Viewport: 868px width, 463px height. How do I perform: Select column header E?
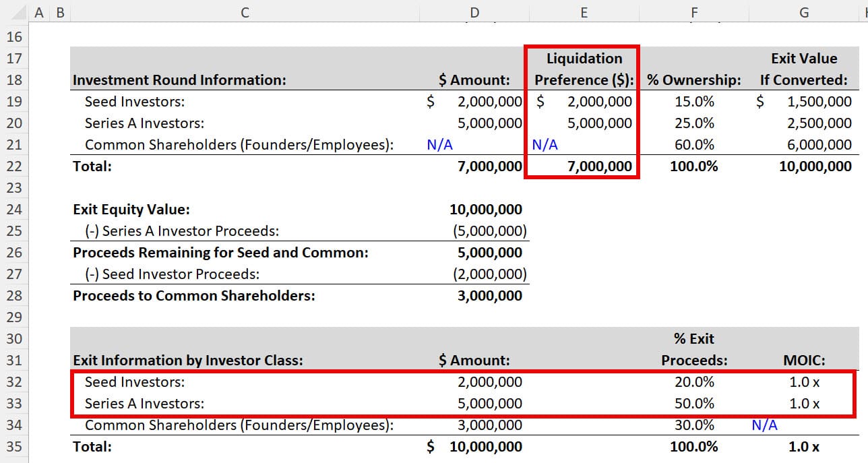pos(584,11)
